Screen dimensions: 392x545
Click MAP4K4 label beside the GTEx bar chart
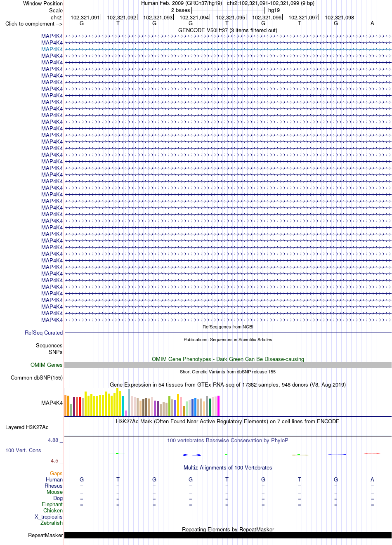(52, 403)
